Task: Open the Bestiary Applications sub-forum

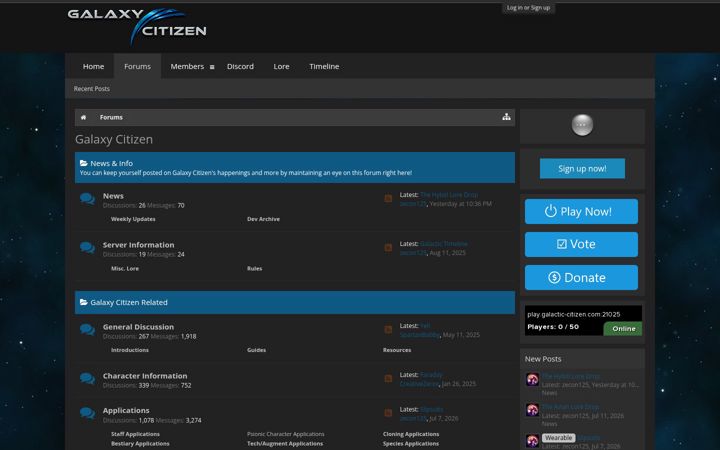Action: (140, 444)
